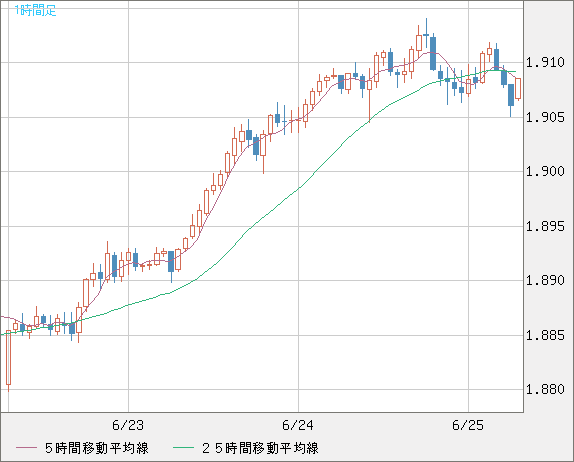574x462 pixels.
Task: Click the 1.890 price axis label
Action: pos(545,280)
